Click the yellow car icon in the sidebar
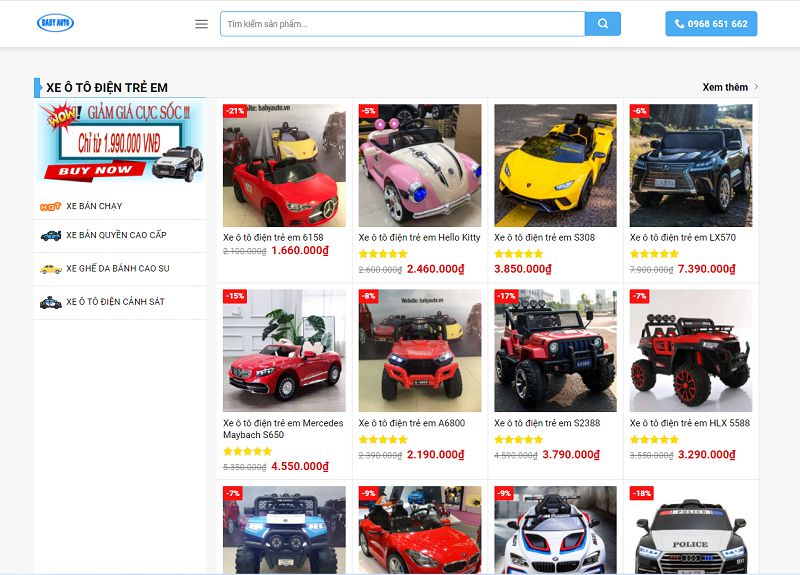This screenshot has width=800, height=575. pyautogui.click(x=51, y=269)
